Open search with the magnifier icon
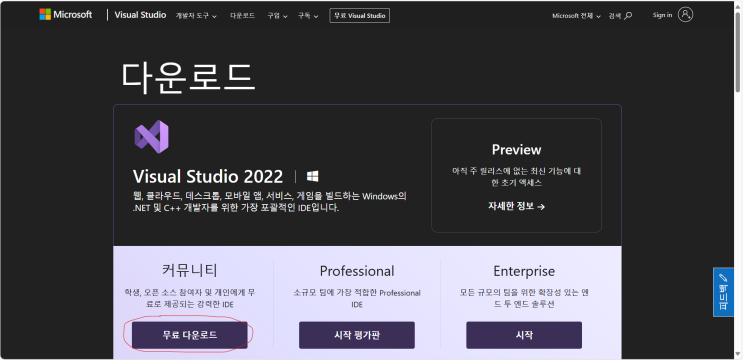Image resolution: width=743 pixels, height=360 pixels. click(x=628, y=16)
